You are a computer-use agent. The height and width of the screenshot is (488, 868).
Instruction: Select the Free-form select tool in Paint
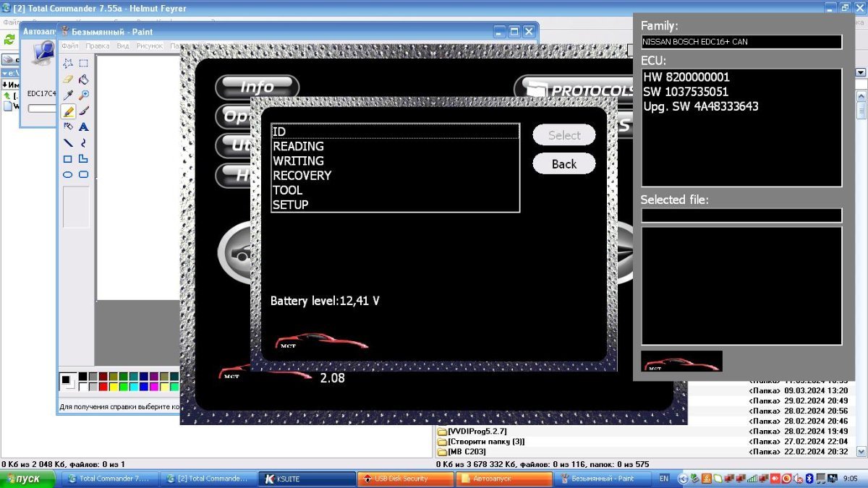pyautogui.click(x=68, y=63)
